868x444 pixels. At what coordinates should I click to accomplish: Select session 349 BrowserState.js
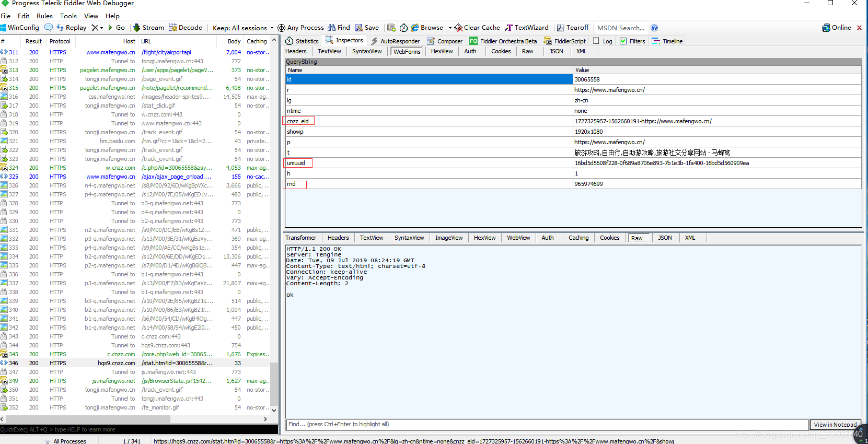(135, 381)
